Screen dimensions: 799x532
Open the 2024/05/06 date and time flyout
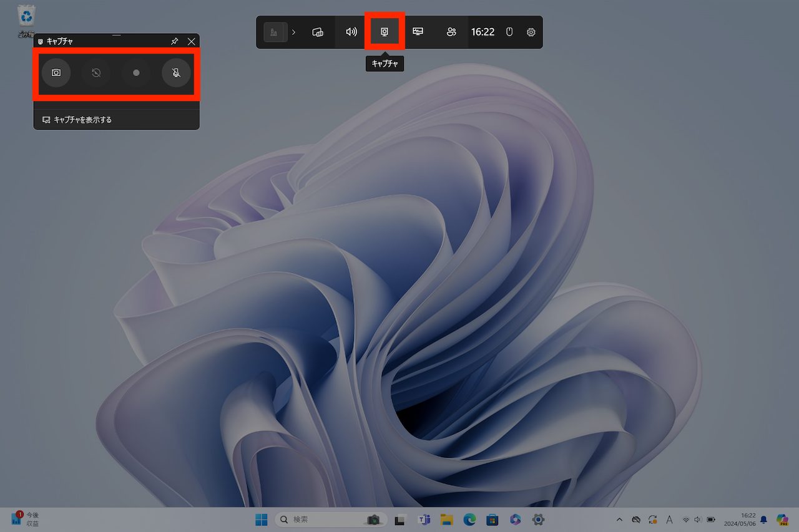click(x=739, y=520)
